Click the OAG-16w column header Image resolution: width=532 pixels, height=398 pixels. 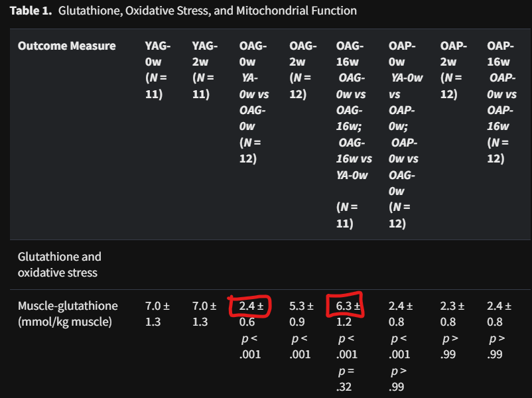point(354,135)
